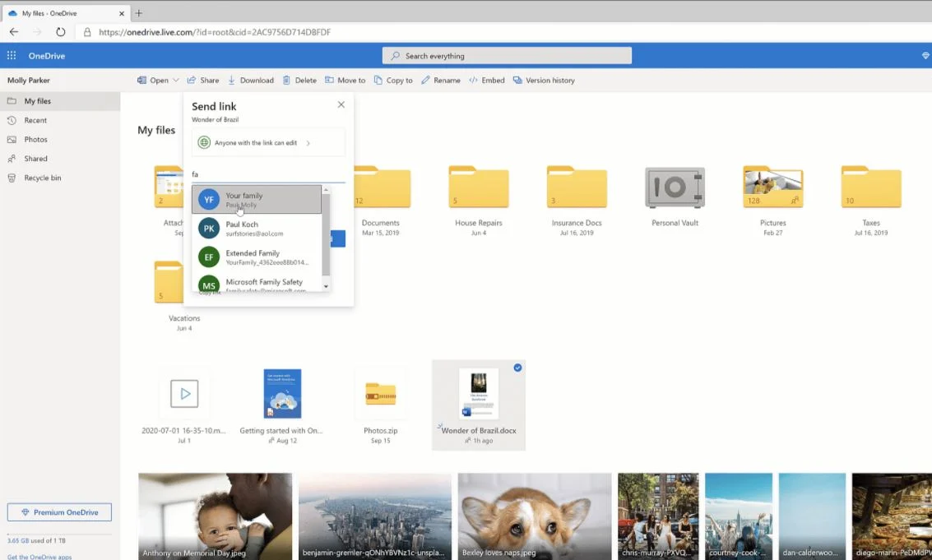The image size is (932, 560).
Task: Click the Molly Parker account name
Action: [x=29, y=81]
